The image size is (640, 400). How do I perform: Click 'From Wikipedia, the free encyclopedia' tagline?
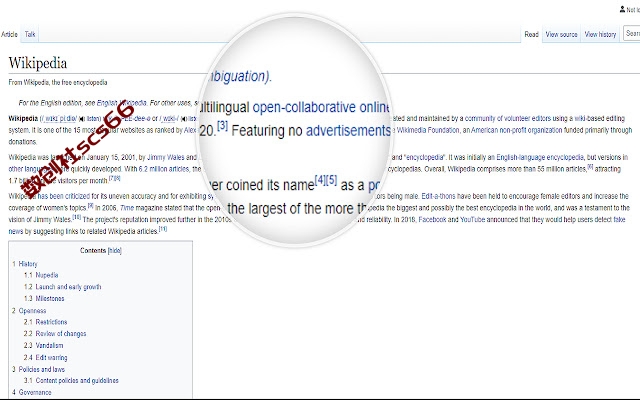coord(58,82)
